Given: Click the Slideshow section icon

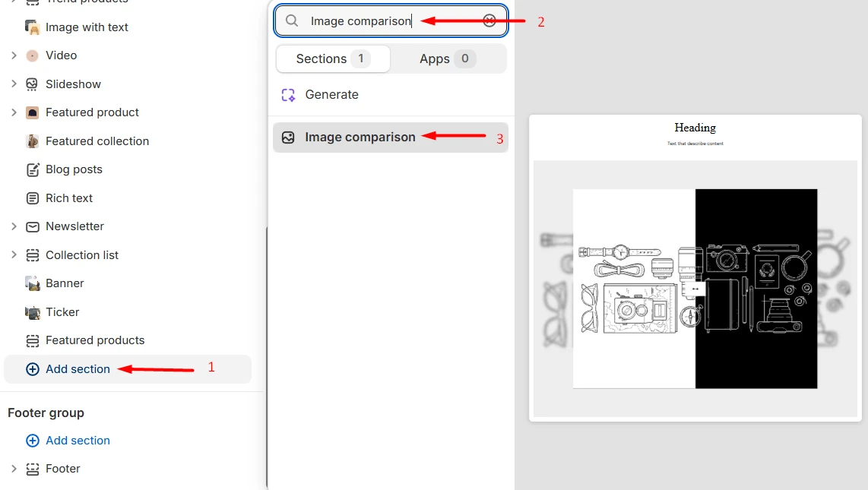Looking at the screenshot, I should (33, 84).
